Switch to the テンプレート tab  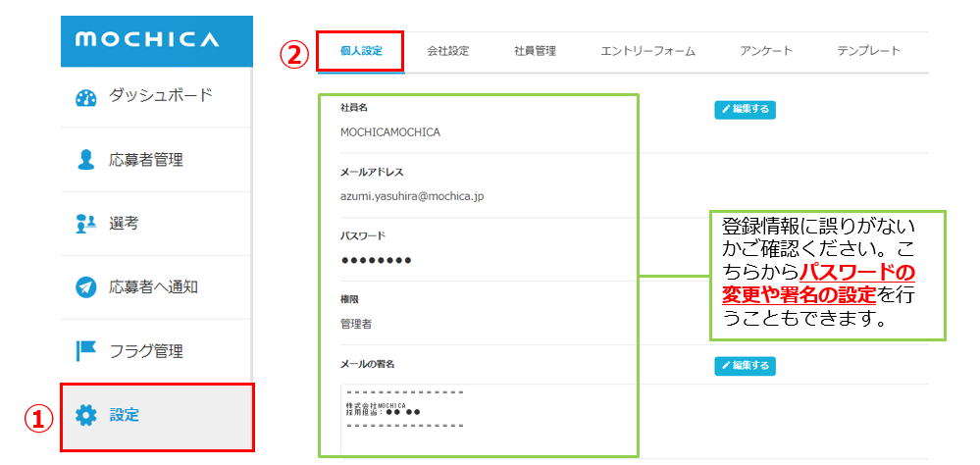click(x=868, y=51)
